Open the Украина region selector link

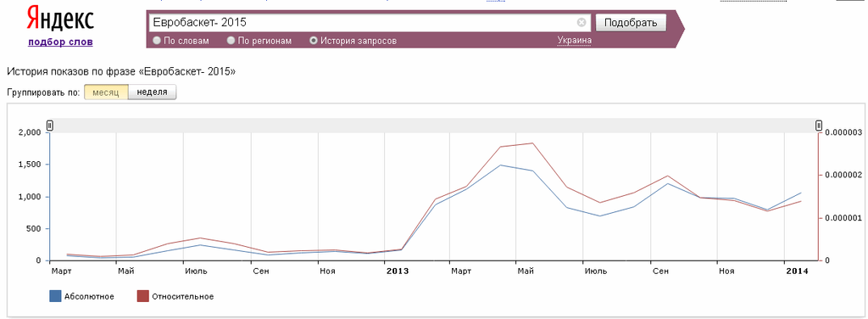(574, 40)
